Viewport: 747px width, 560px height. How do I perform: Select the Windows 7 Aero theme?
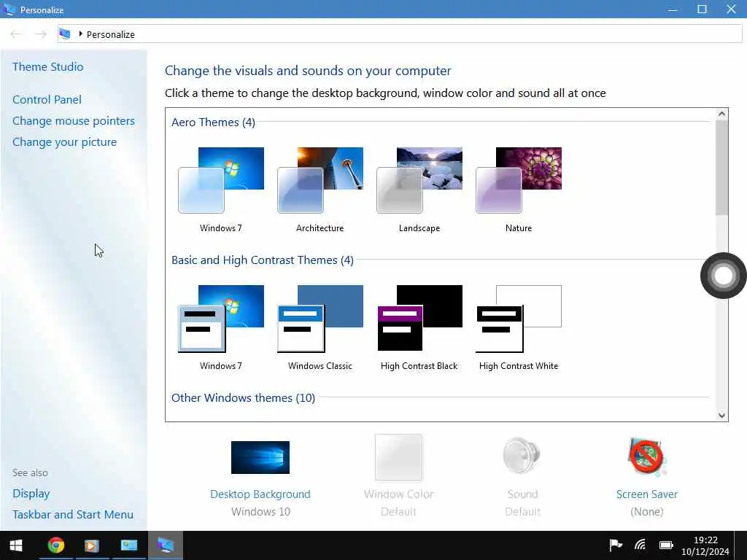click(221, 190)
